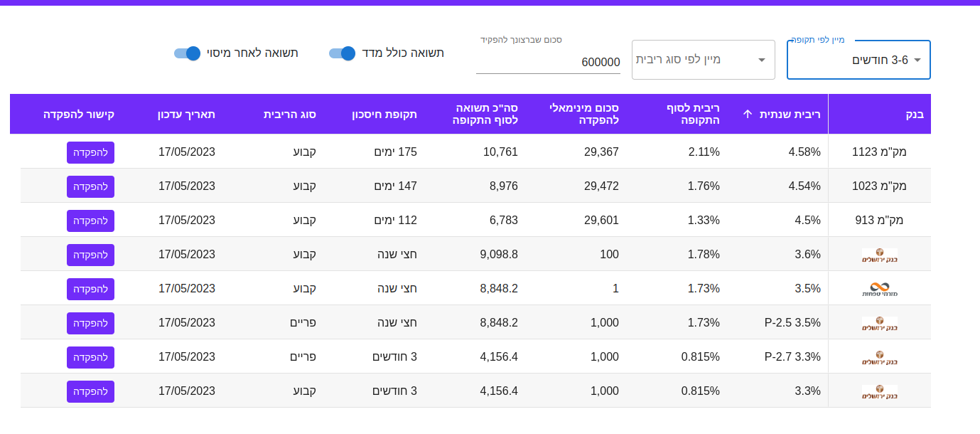Open the מיין לפי תקופה dropdown
This screenshot has height=434, width=980.
tap(858, 60)
